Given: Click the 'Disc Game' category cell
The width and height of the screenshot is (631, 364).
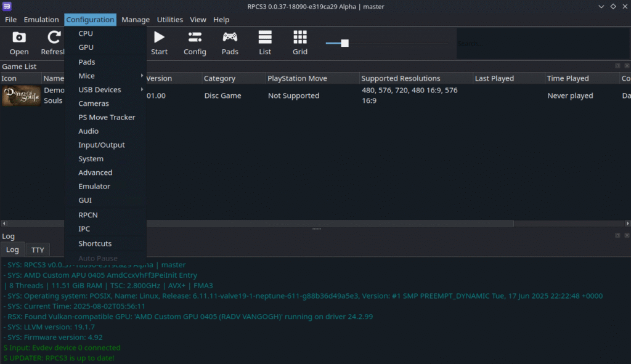Looking at the screenshot, I should (222, 95).
